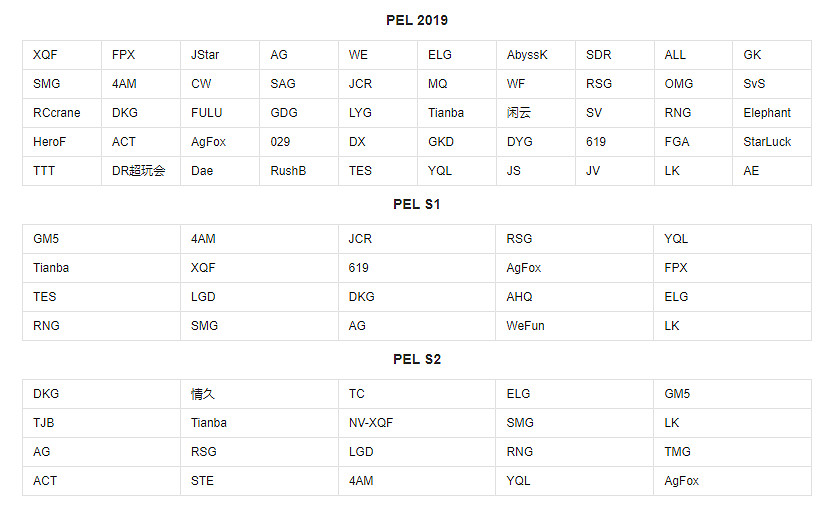Viewport: 828px width, 508px height.
Task: Select GM5 in the PEL S1 table
Action: pos(46,239)
